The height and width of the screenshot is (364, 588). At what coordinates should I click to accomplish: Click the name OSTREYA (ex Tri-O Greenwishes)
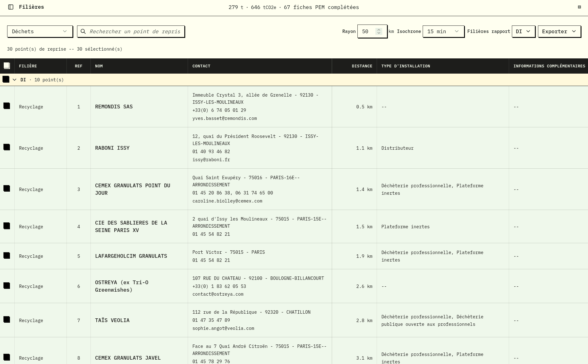coord(122,286)
